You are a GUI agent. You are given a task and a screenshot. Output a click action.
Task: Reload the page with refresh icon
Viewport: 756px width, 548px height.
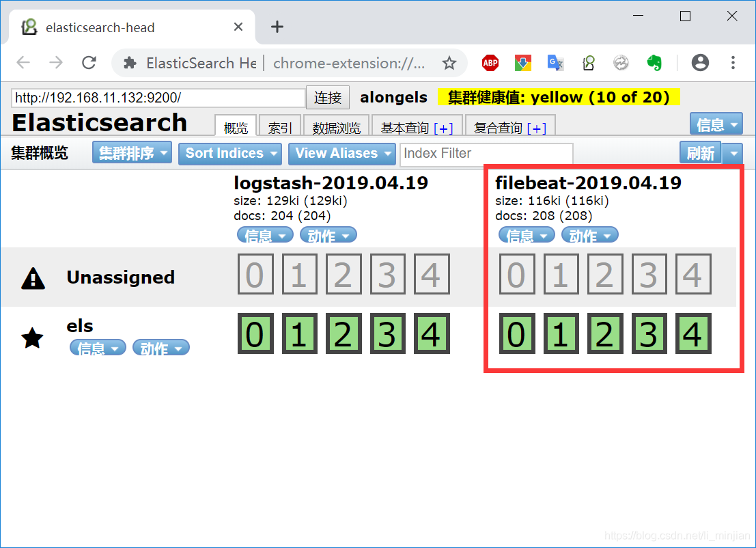(89, 63)
